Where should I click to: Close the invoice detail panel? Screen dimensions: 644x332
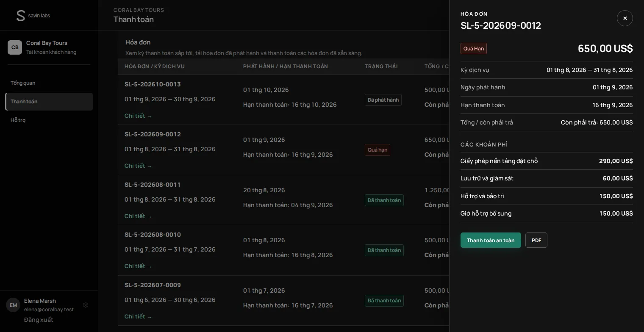pyautogui.click(x=625, y=18)
